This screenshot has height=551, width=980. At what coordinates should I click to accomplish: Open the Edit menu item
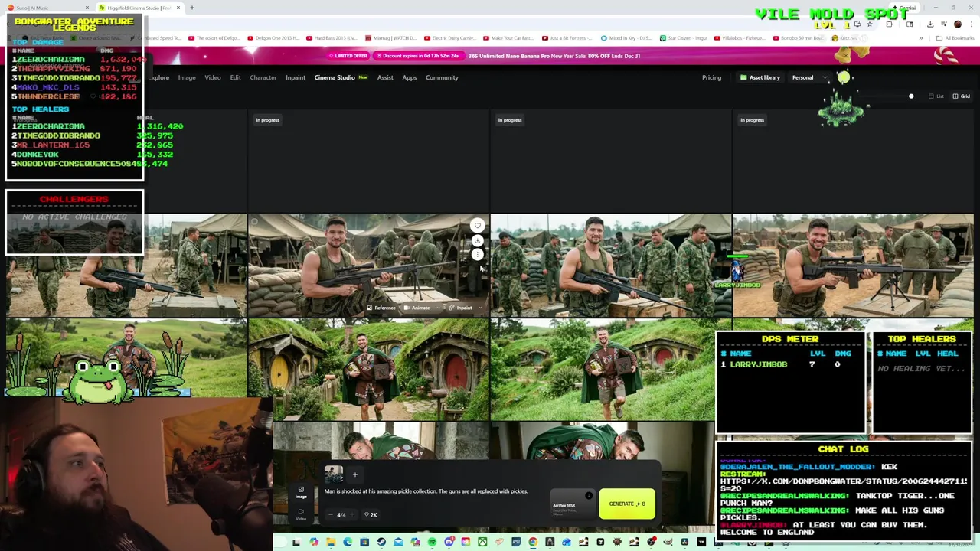click(x=235, y=77)
